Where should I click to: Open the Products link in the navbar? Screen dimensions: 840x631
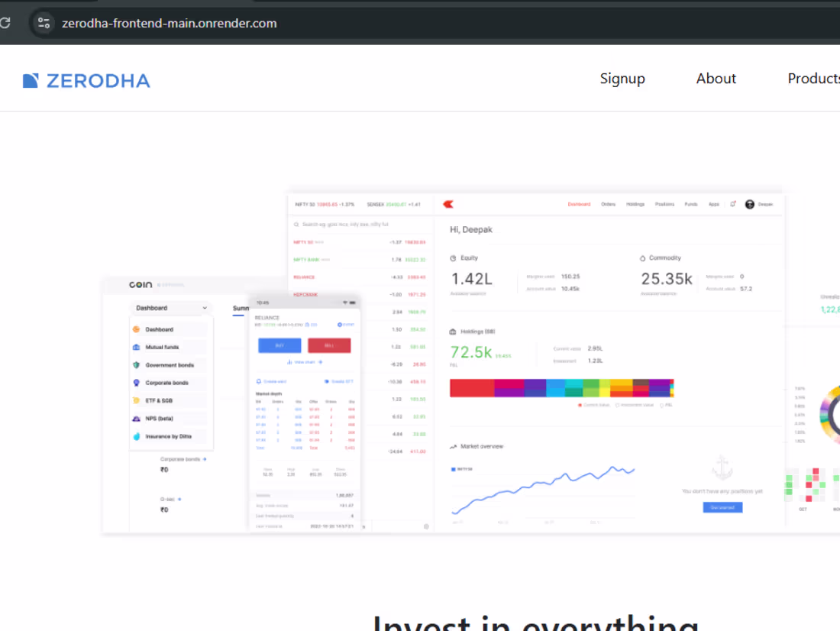[813, 78]
